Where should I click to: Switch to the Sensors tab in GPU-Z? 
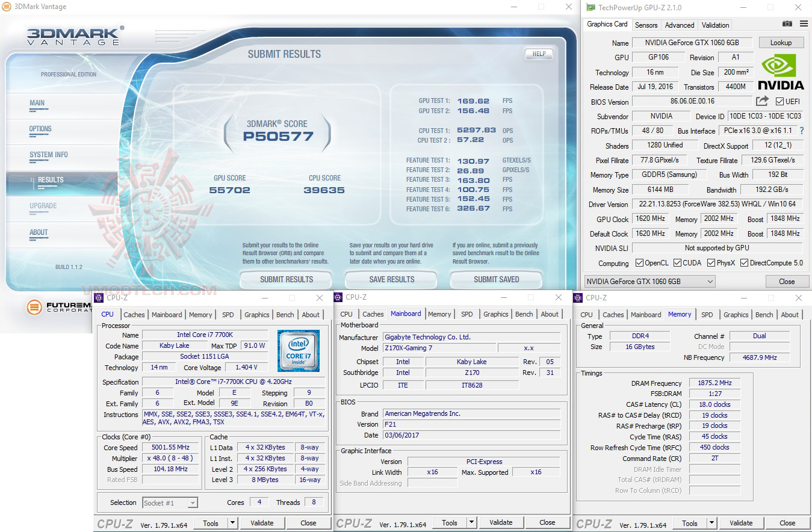pos(646,25)
